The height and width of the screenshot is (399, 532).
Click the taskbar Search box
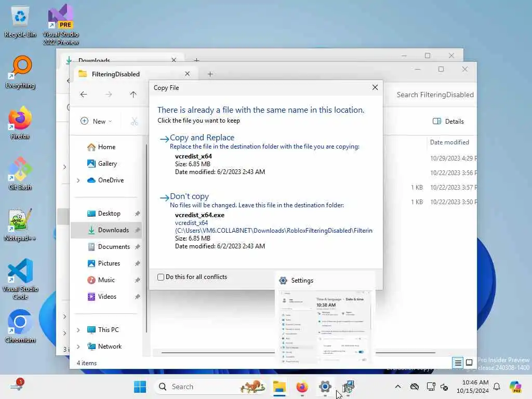[x=209, y=387]
